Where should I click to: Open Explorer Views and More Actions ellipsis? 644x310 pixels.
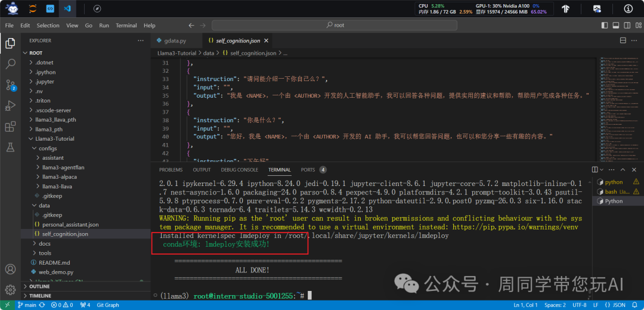pyautogui.click(x=141, y=41)
